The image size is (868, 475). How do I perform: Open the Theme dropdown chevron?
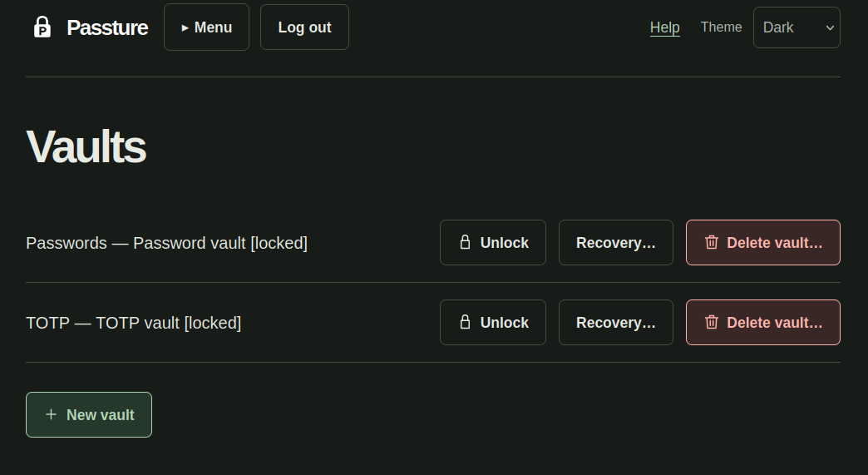(x=830, y=27)
